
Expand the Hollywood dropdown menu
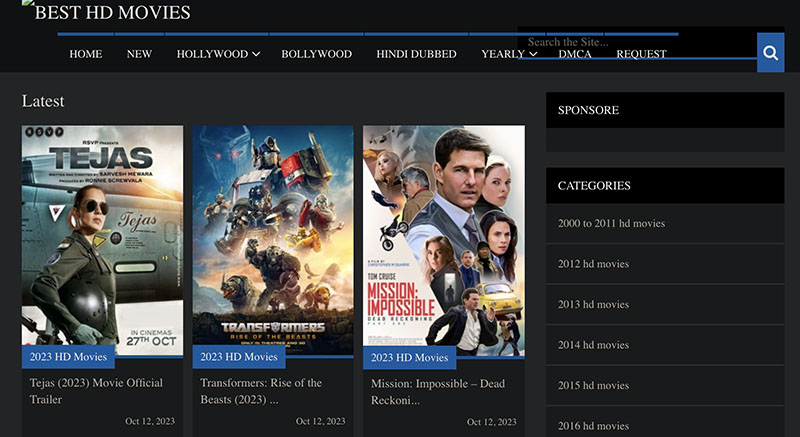218,54
